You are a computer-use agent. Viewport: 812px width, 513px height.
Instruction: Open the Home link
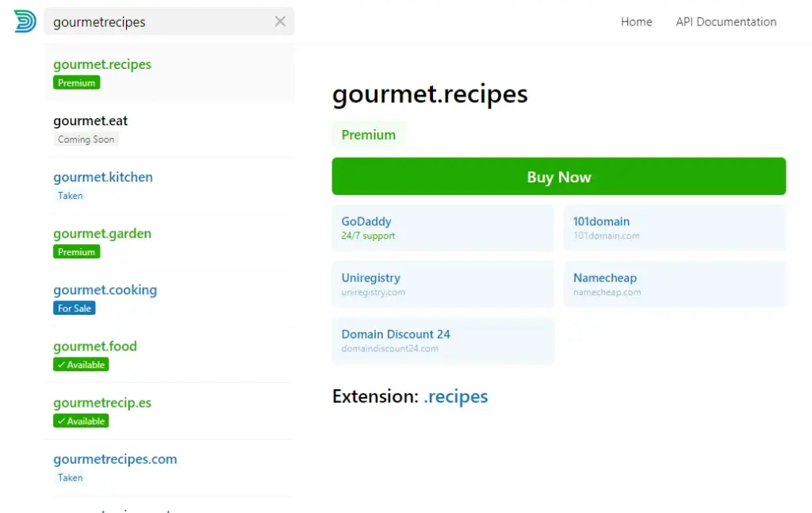pyautogui.click(x=637, y=21)
